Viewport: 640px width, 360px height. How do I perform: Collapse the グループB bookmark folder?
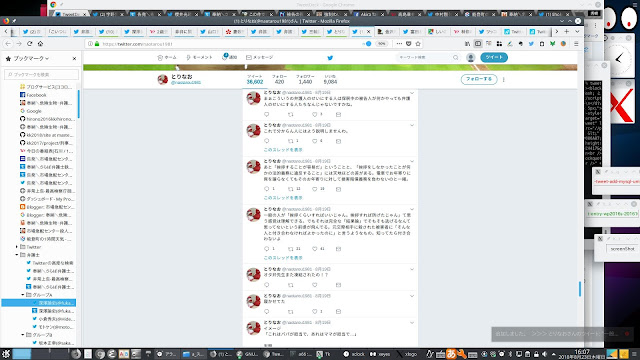23,335
